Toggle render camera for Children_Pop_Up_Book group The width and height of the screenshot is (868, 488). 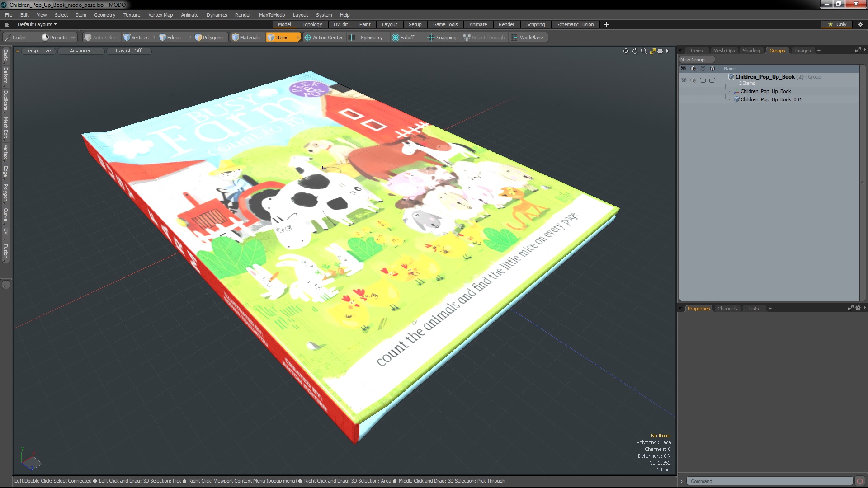693,80
